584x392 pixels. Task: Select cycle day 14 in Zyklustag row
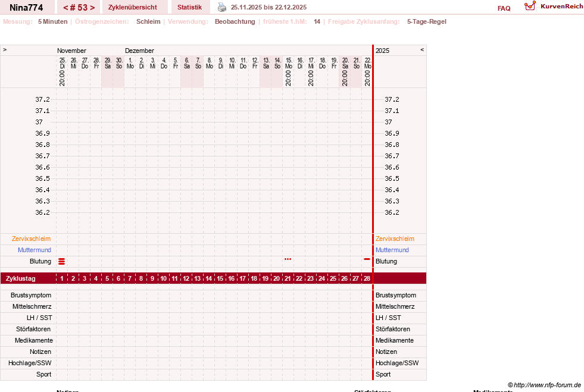[x=208, y=278]
